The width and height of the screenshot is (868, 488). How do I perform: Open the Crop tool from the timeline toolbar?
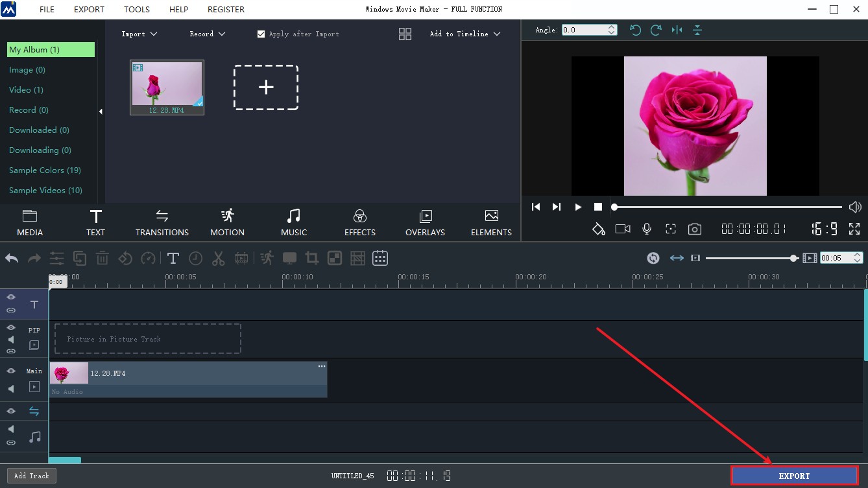tap(311, 258)
